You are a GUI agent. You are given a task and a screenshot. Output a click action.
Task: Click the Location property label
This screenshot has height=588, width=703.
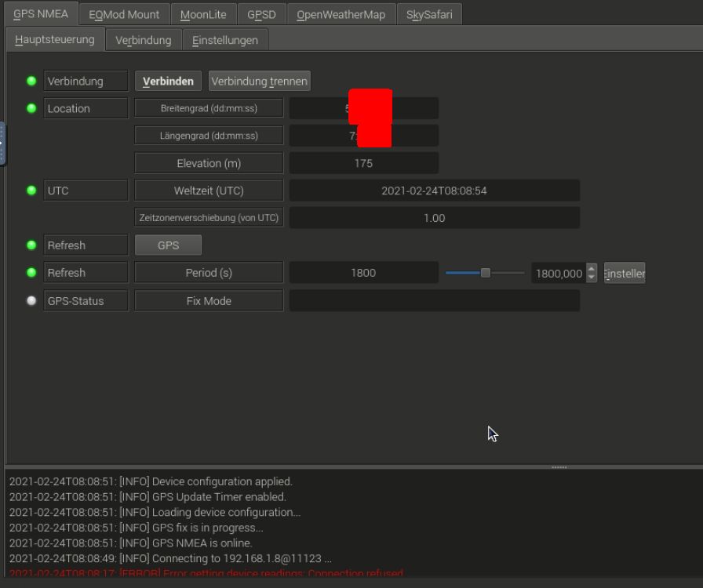[x=86, y=108]
